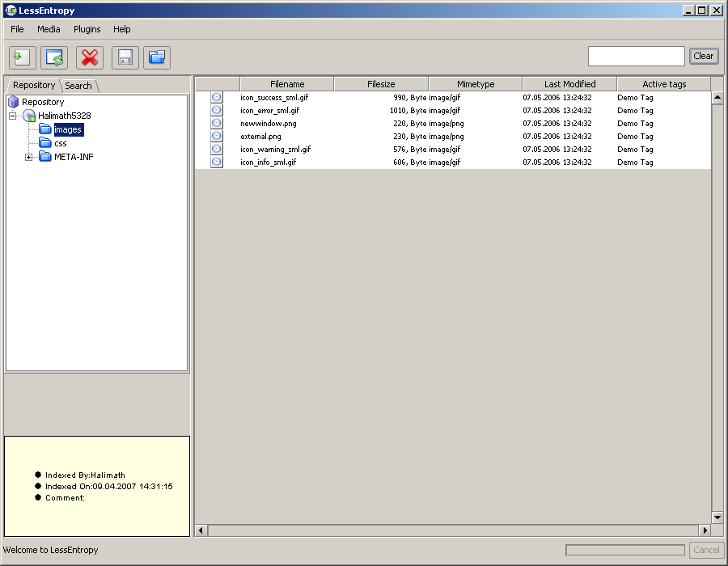Collapse the Halimath5328 tree node

pyautogui.click(x=13, y=116)
